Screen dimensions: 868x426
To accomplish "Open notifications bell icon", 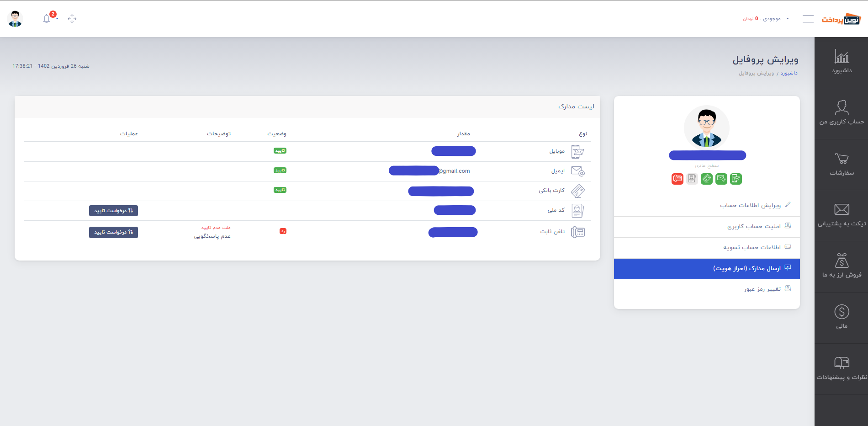I will 47,19.
